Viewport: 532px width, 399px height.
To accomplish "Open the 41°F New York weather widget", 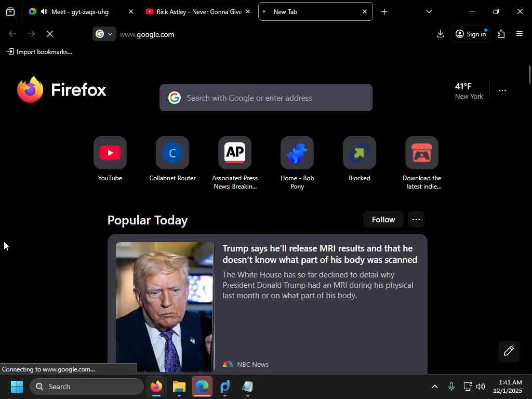I will pos(469,91).
